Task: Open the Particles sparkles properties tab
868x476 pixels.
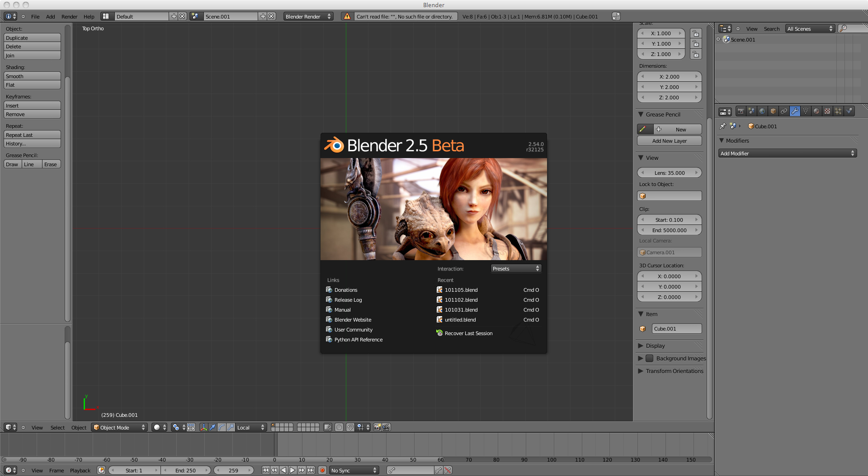Action: [838, 111]
